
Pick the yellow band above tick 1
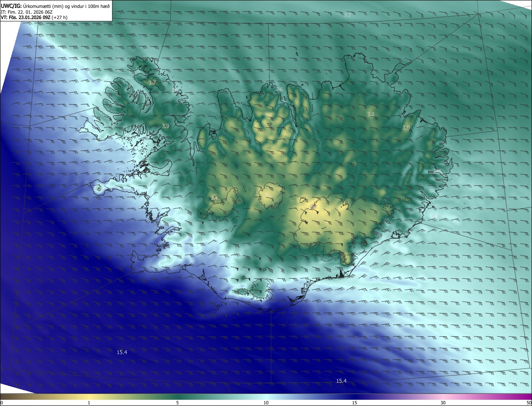[89, 396]
